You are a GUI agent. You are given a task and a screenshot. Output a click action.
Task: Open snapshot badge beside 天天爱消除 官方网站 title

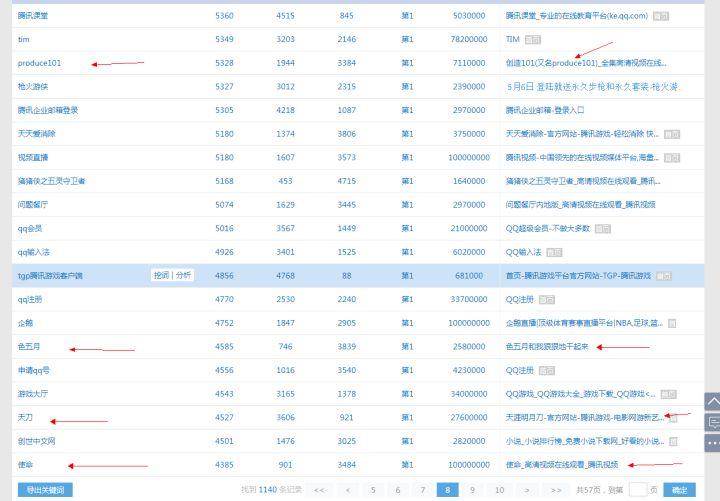[x=672, y=134]
